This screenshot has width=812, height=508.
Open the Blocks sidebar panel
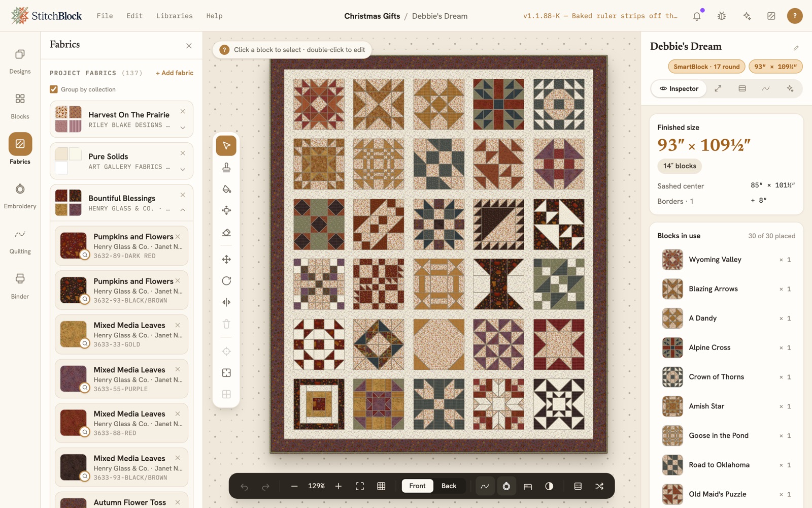[20, 106]
